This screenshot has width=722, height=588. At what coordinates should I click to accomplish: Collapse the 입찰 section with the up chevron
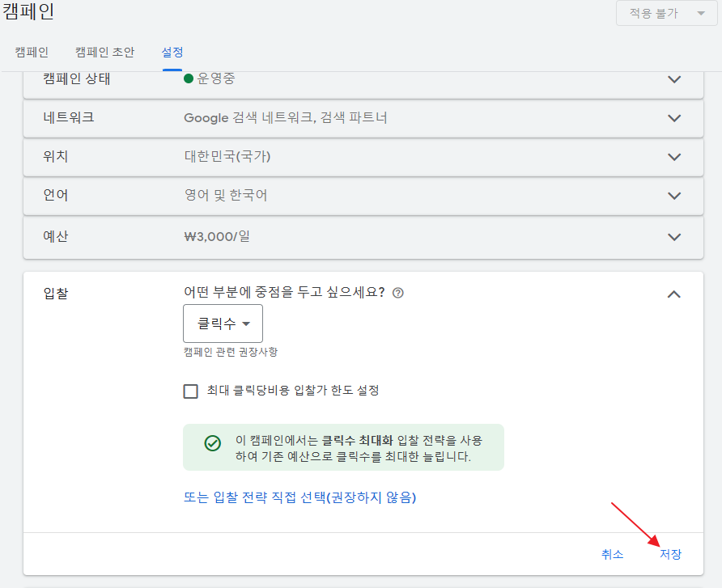pos(673,294)
